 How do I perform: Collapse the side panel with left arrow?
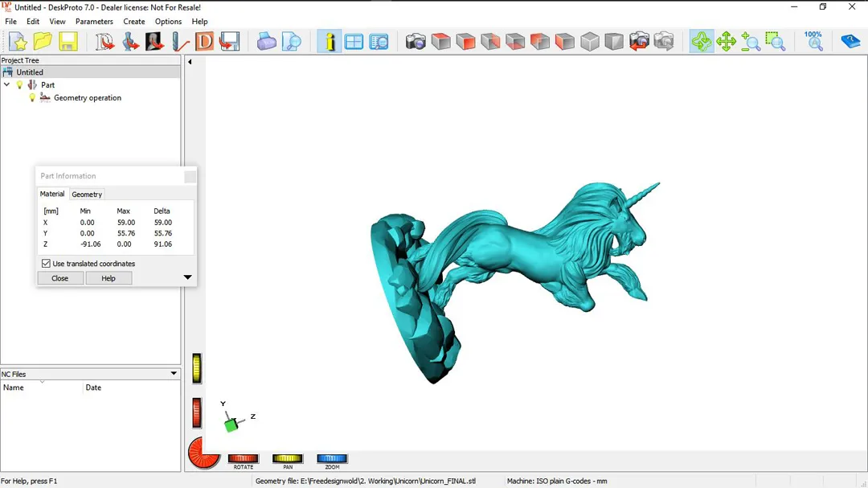click(190, 62)
